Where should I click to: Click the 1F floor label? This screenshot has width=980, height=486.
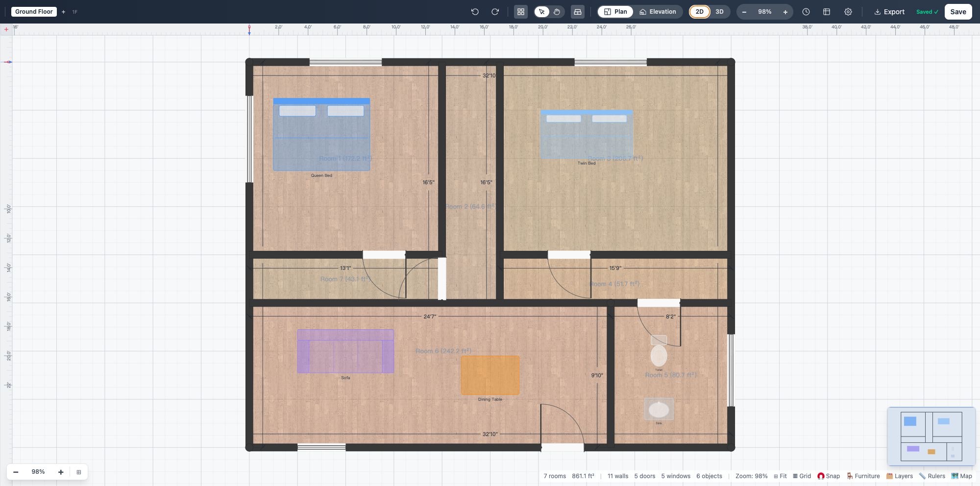(x=75, y=12)
